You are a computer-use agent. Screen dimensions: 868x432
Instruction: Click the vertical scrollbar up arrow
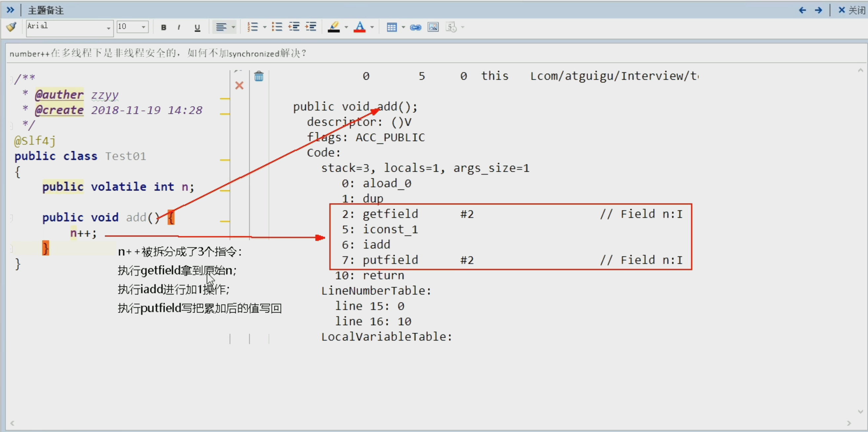[860, 70]
